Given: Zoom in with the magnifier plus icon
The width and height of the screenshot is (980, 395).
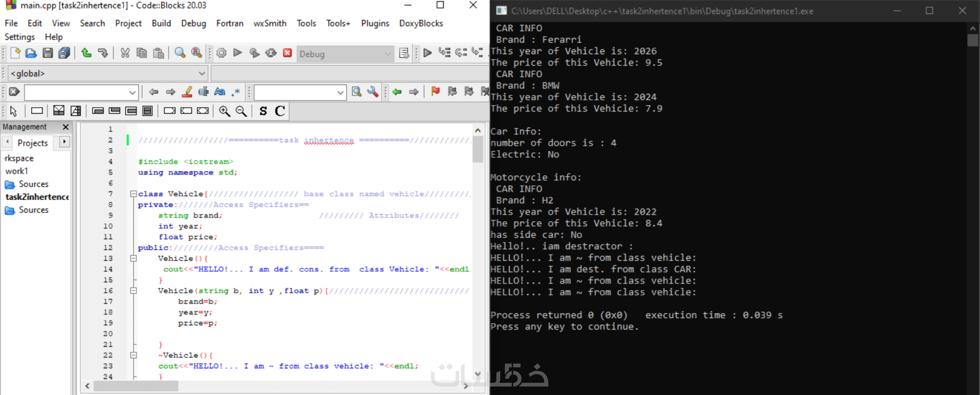Looking at the screenshot, I should (225, 111).
